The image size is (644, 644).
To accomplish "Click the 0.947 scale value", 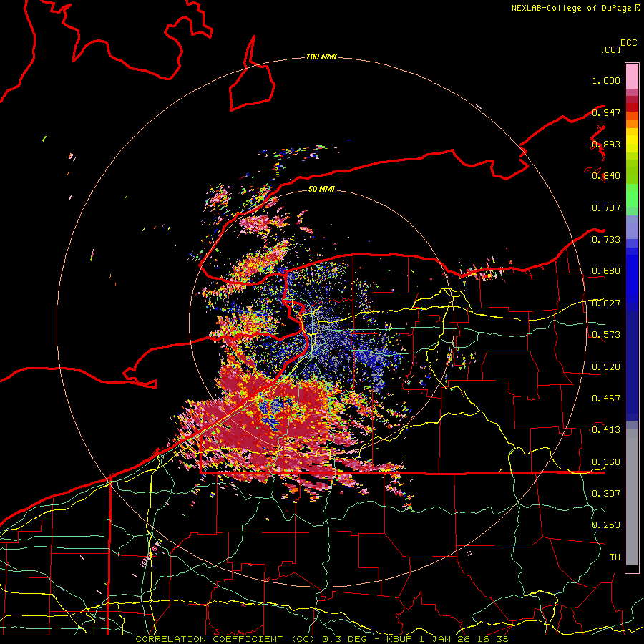I will tap(606, 112).
